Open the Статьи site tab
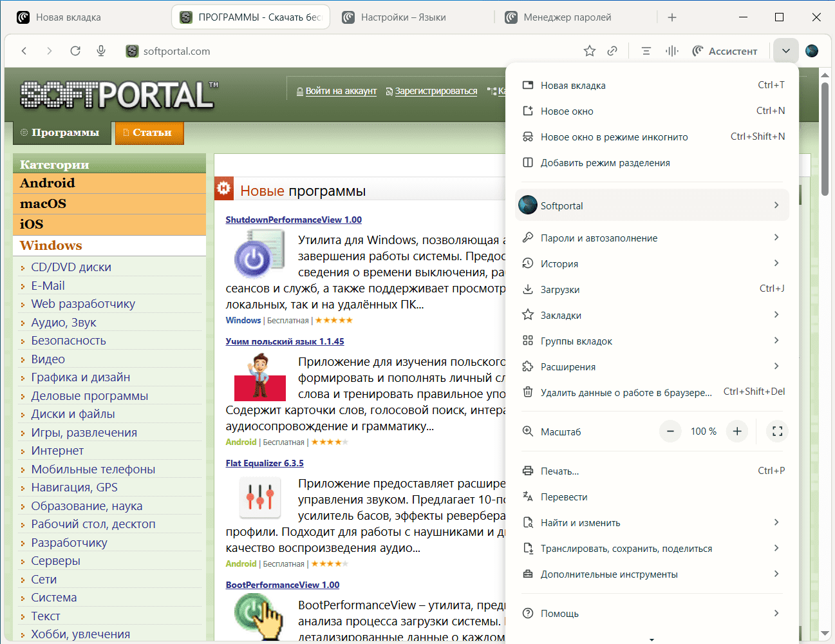The width and height of the screenshot is (835, 644). pos(149,133)
